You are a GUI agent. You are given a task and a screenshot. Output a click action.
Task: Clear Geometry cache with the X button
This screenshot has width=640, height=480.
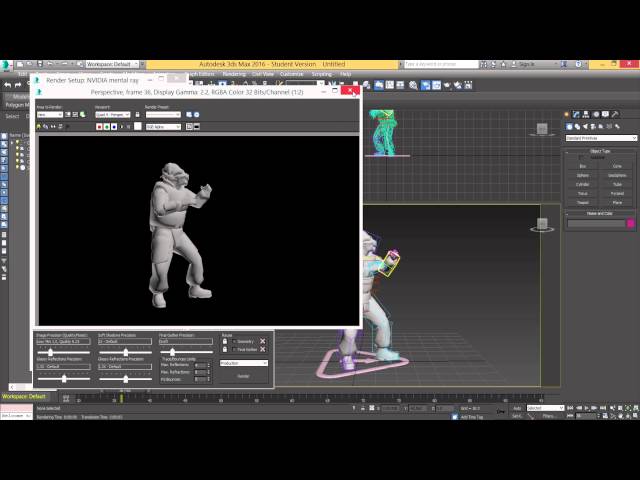pyautogui.click(x=262, y=341)
